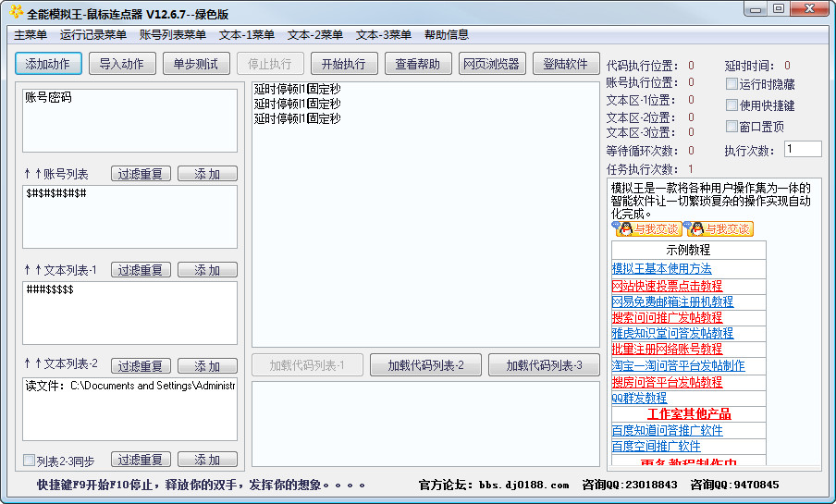Open 百度知道问答推广软件 link
The image size is (836, 504).
point(667,430)
